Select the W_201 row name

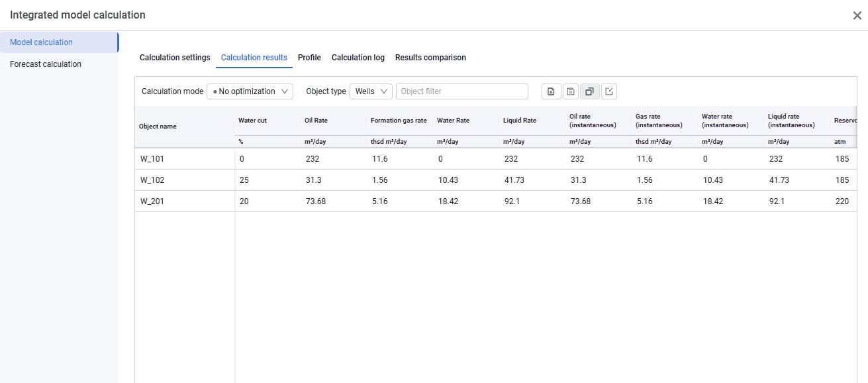(x=152, y=201)
